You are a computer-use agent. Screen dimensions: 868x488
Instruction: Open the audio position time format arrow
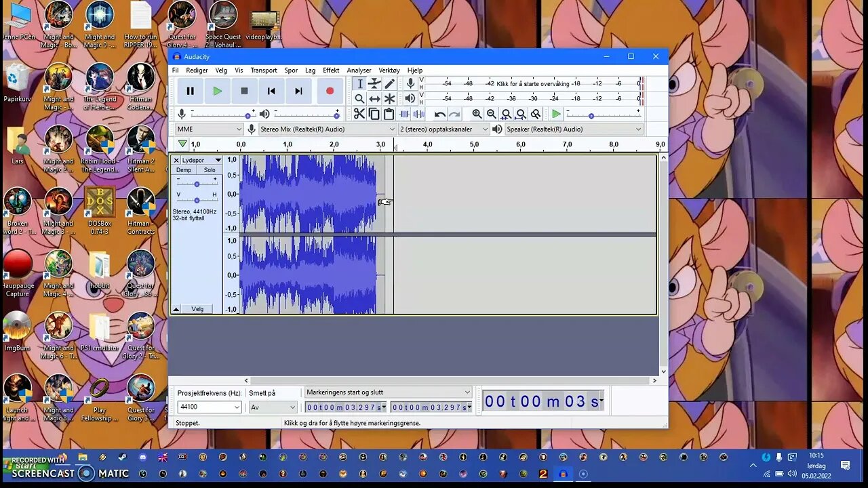601,401
